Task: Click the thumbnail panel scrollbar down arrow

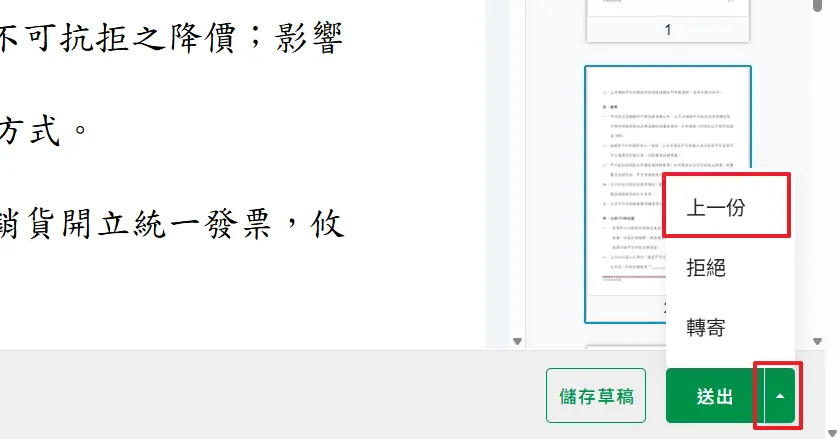Action: [x=818, y=341]
